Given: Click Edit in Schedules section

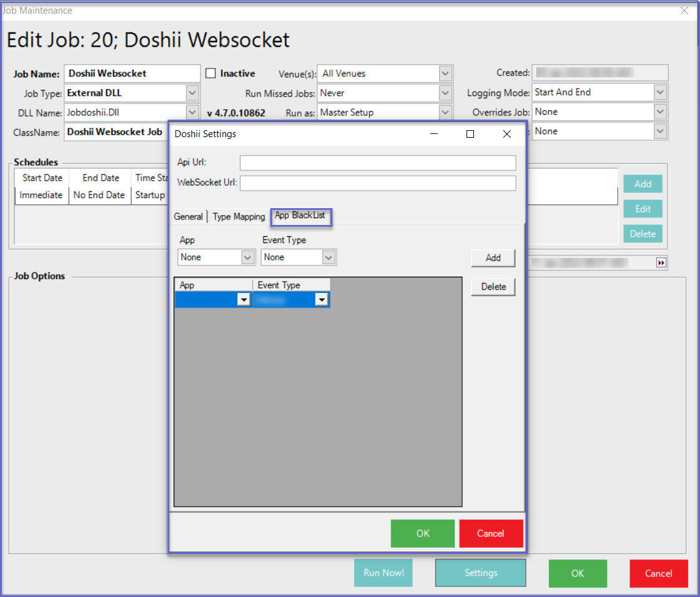Looking at the screenshot, I should (643, 209).
